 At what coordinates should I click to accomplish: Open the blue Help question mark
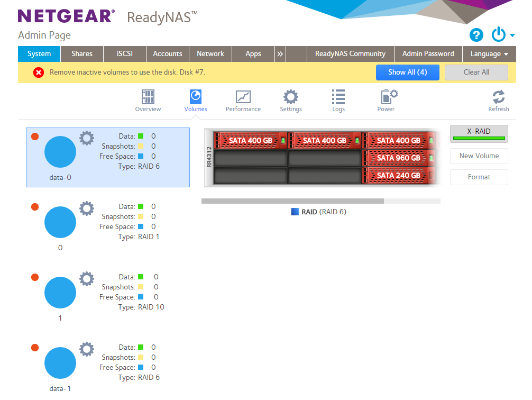click(476, 34)
